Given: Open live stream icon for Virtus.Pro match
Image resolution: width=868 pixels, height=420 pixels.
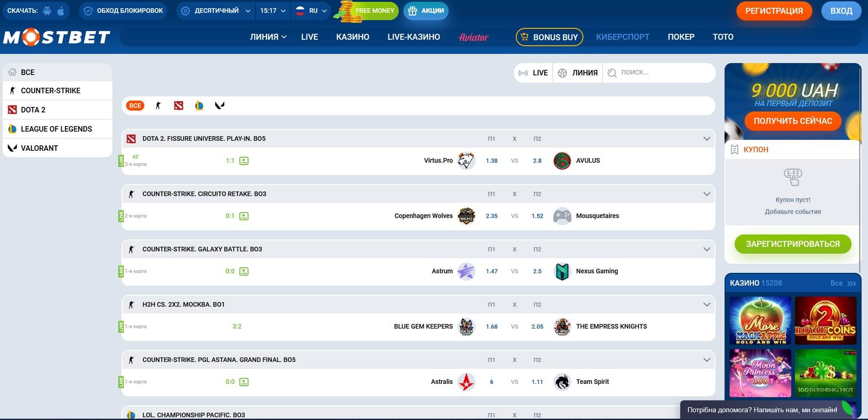Looking at the screenshot, I should (x=244, y=161).
